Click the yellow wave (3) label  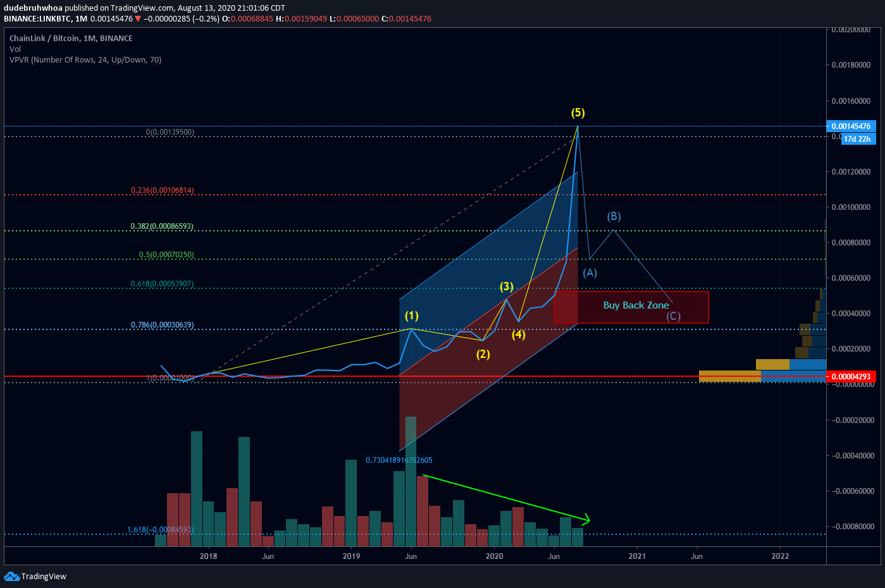507,287
